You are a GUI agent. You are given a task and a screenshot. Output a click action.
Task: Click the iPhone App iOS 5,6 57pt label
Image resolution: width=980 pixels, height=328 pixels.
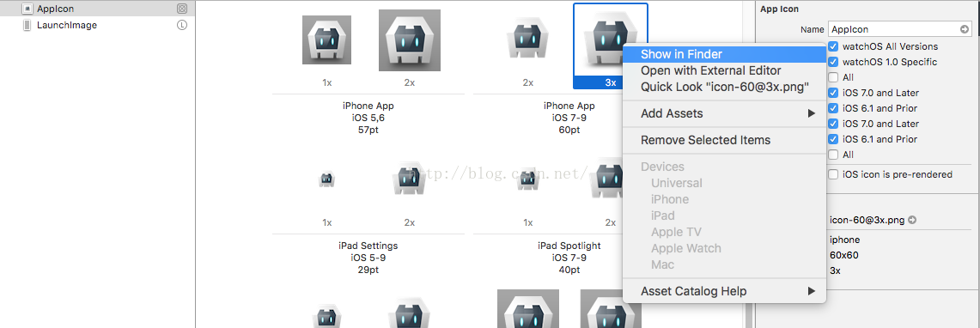pos(368,118)
